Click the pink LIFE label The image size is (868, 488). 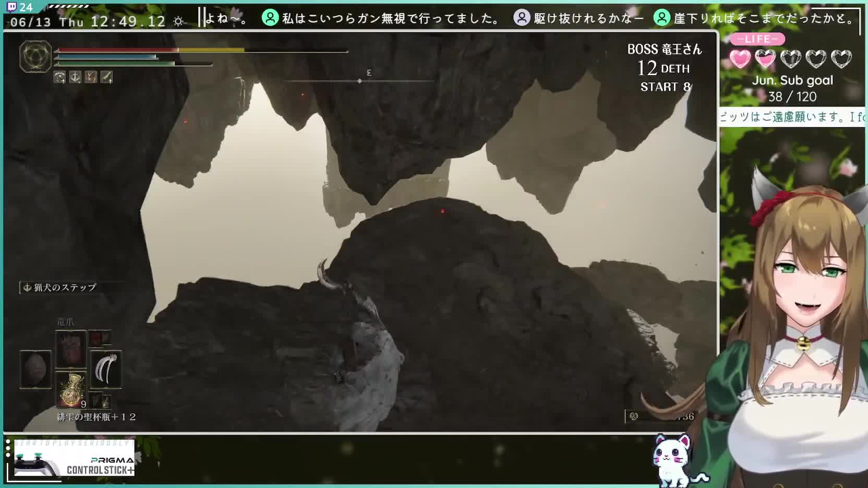click(x=757, y=39)
